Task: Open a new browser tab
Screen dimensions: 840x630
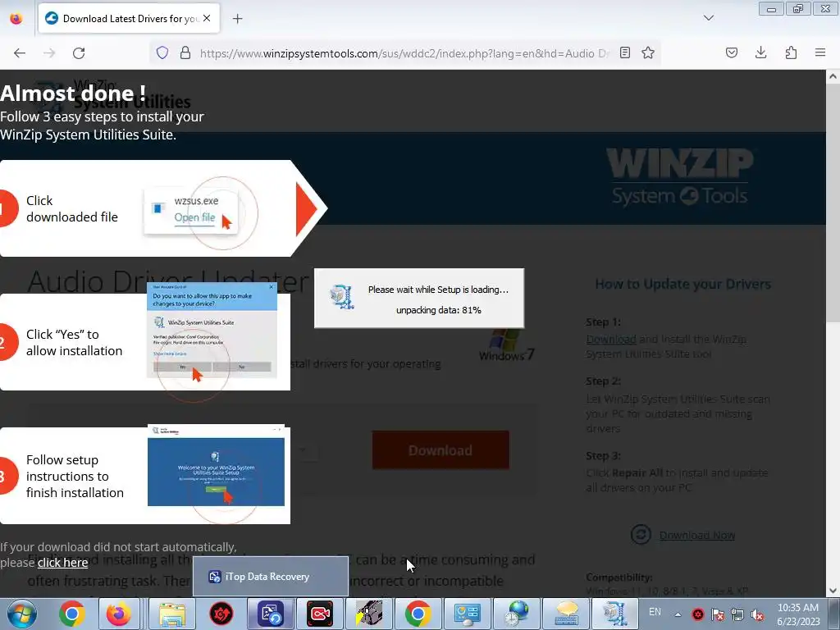Action: click(x=237, y=19)
